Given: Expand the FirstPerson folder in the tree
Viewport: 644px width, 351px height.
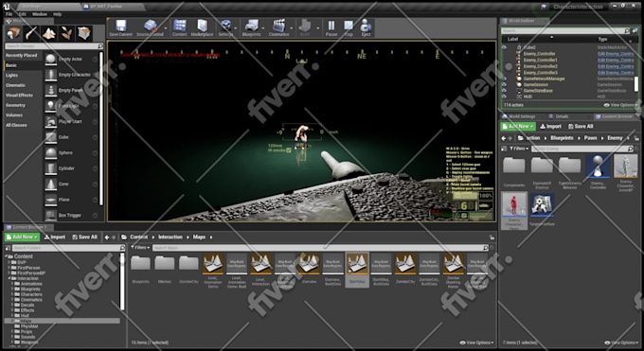Looking at the screenshot, I should pyautogui.click(x=9, y=267).
